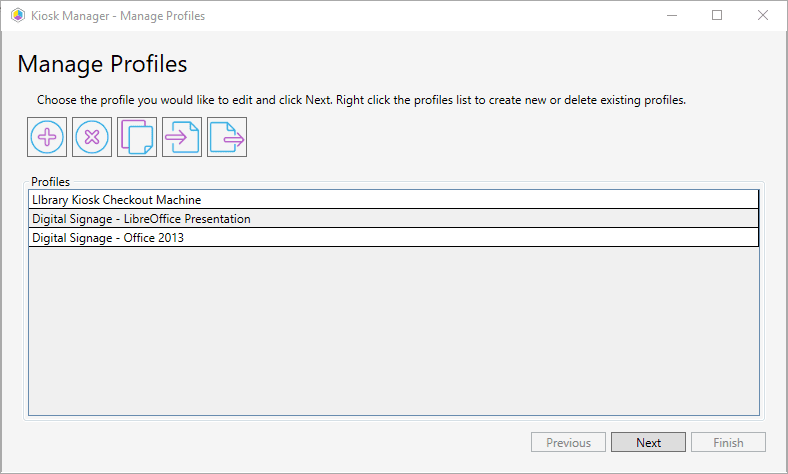This screenshot has height=474, width=788.
Task: Maximize the Kiosk Manager window
Action: 717,15
